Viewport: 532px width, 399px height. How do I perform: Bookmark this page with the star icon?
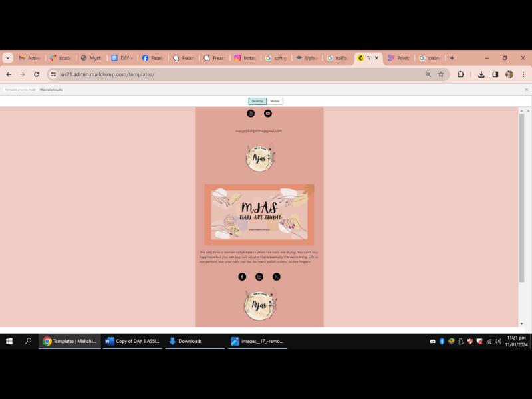(x=441, y=74)
